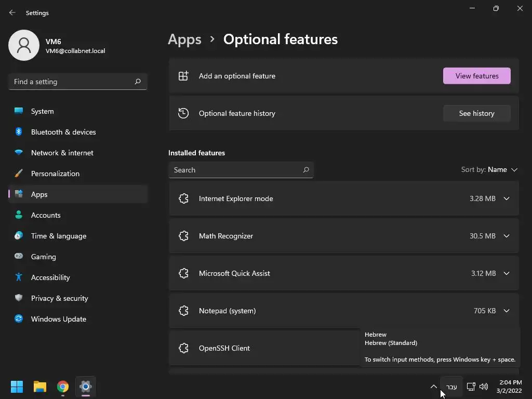532x399 pixels.
Task: Show hidden icons in system tray
Action: tap(433, 387)
